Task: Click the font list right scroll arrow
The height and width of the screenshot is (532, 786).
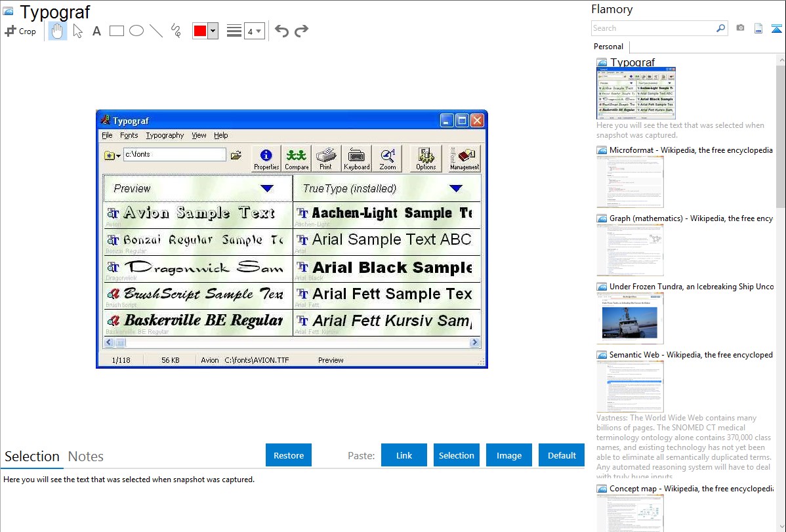Action: [x=474, y=342]
